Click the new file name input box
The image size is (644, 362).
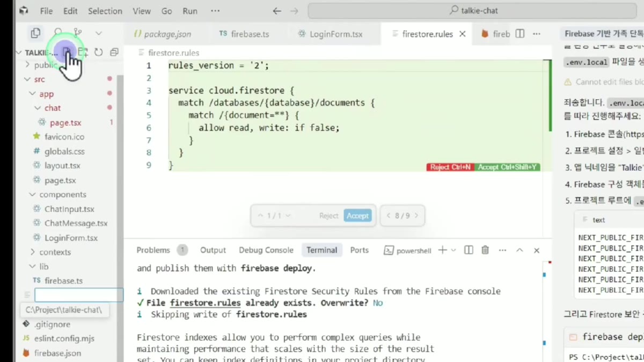point(79,295)
